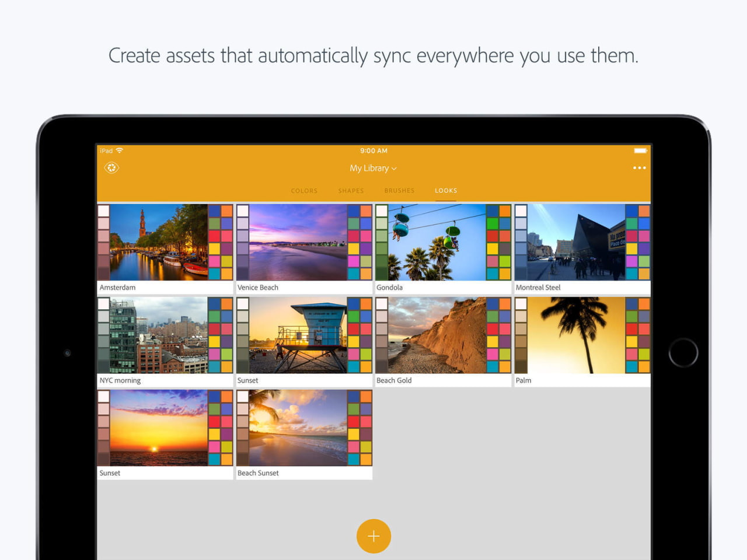Click the "Beach Sunset" look name
Viewport: 747px width, 560px height.
pyautogui.click(x=258, y=473)
